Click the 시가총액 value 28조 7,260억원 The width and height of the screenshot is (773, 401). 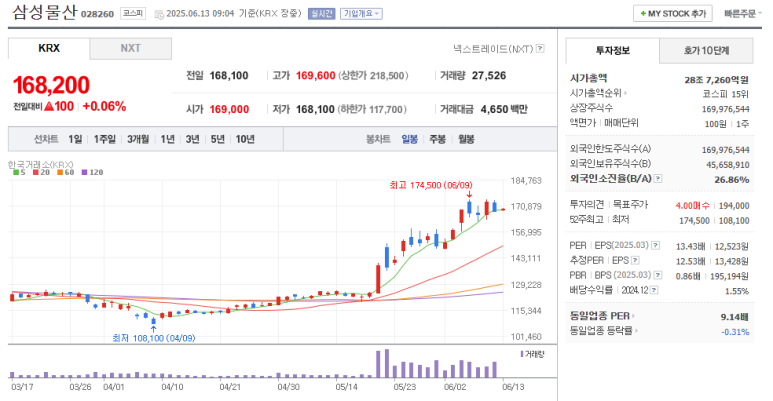point(716,79)
